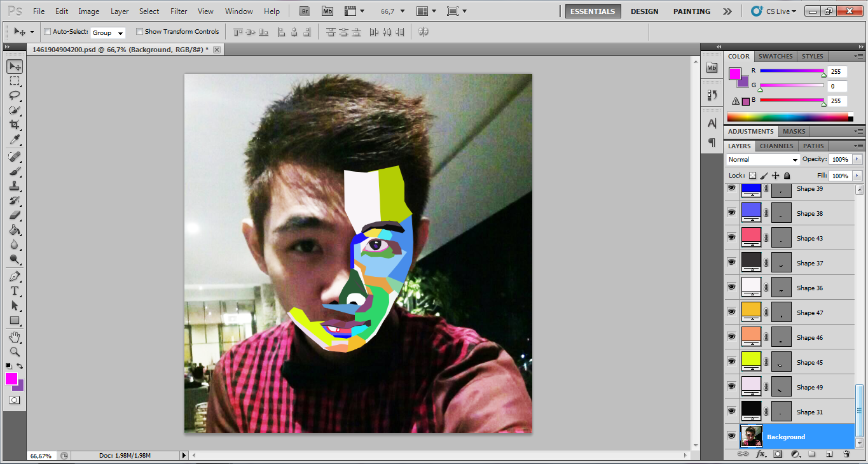Select the Lasso tool
The image size is (868, 464).
coord(14,95)
